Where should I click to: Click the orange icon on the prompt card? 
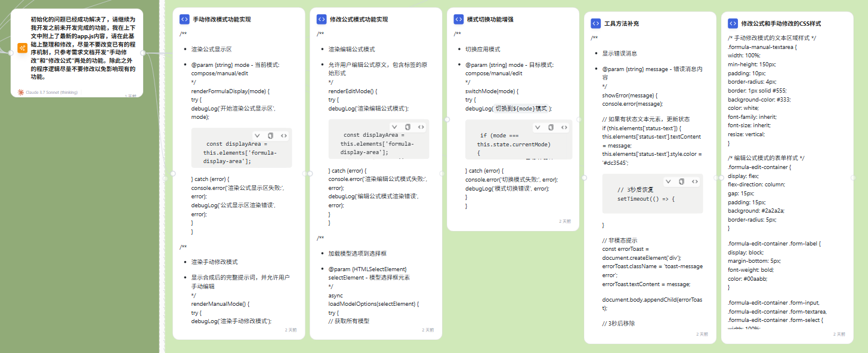[x=22, y=48]
